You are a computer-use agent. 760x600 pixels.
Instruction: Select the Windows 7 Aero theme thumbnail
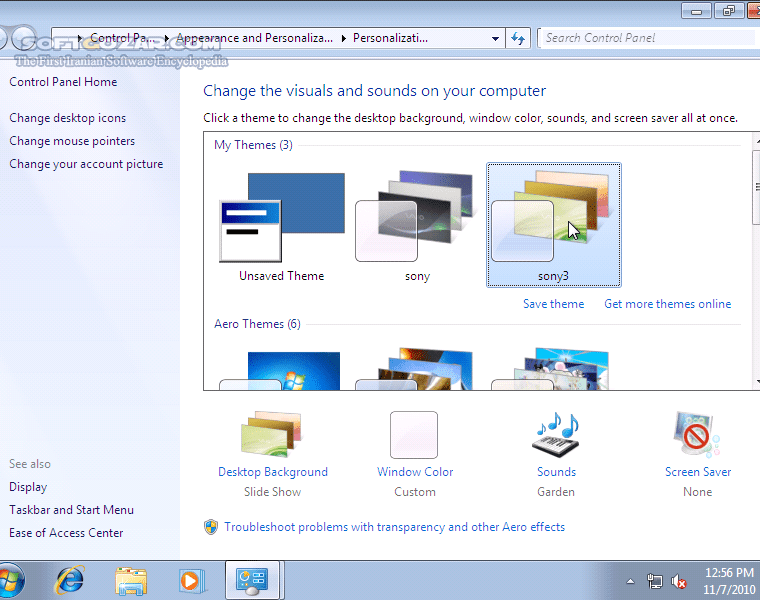(x=280, y=370)
